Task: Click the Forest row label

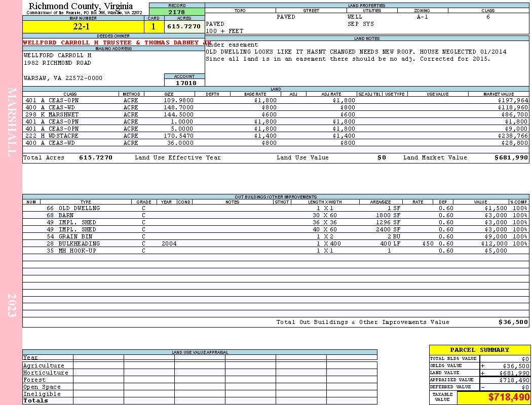Action: (34, 380)
